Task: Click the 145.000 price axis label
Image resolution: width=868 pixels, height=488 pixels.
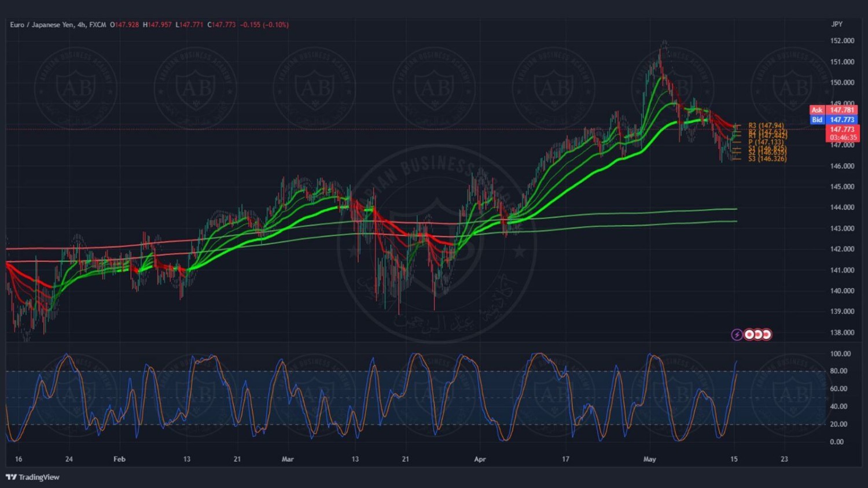Action: point(843,187)
